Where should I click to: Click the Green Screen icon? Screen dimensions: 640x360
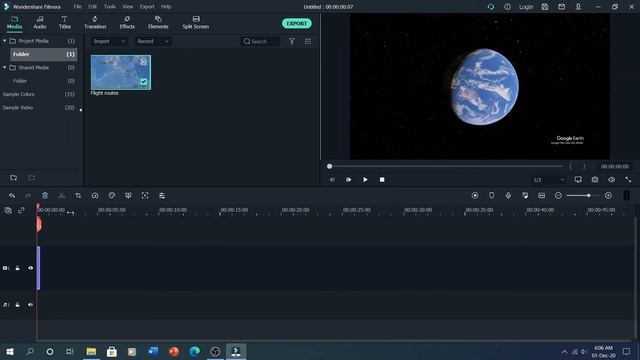[128, 196]
